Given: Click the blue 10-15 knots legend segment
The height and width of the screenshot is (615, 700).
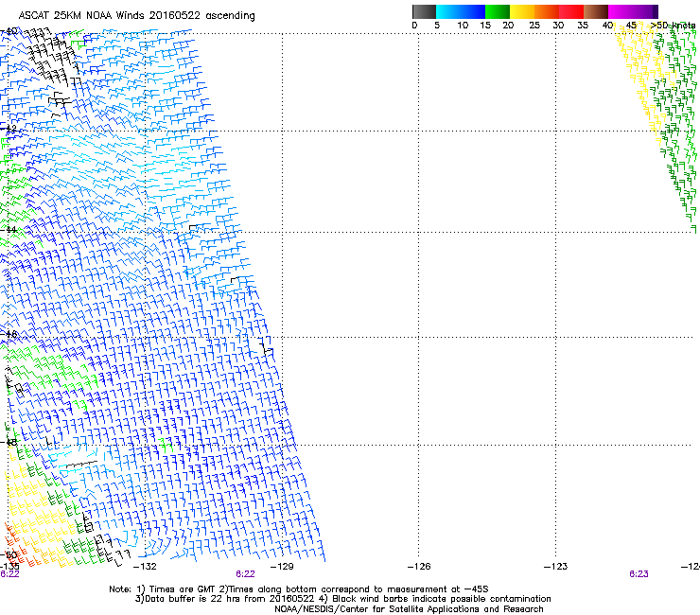Looking at the screenshot, I should click(472, 11).
